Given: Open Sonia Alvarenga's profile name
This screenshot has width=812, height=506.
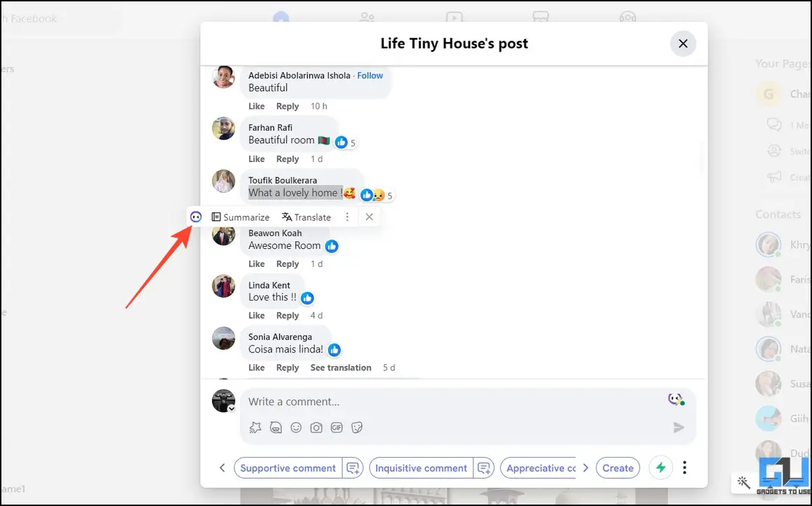Looking at the screenshot, I should tap(280, 337).
